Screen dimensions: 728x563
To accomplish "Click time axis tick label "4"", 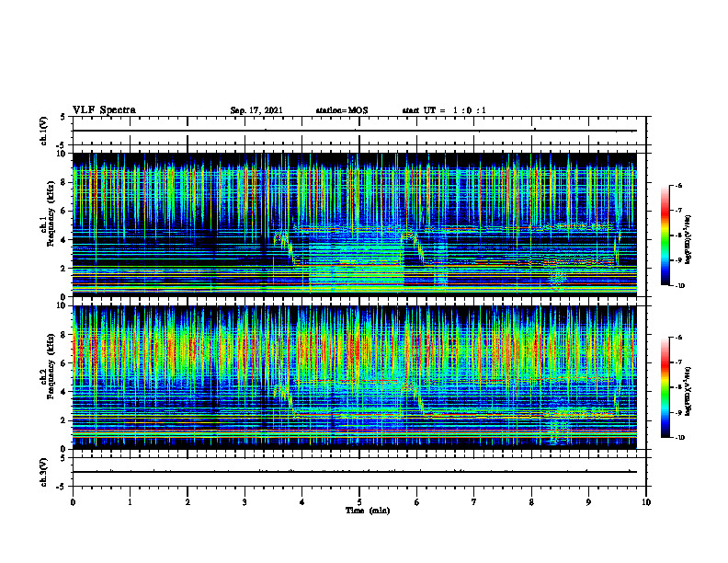I will click(x=302, y=502).
